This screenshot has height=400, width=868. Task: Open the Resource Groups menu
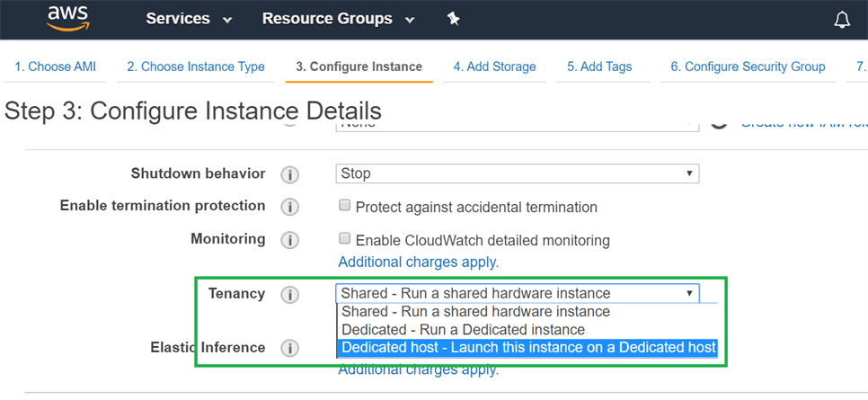pyautogui.click(x=338, y=19)
